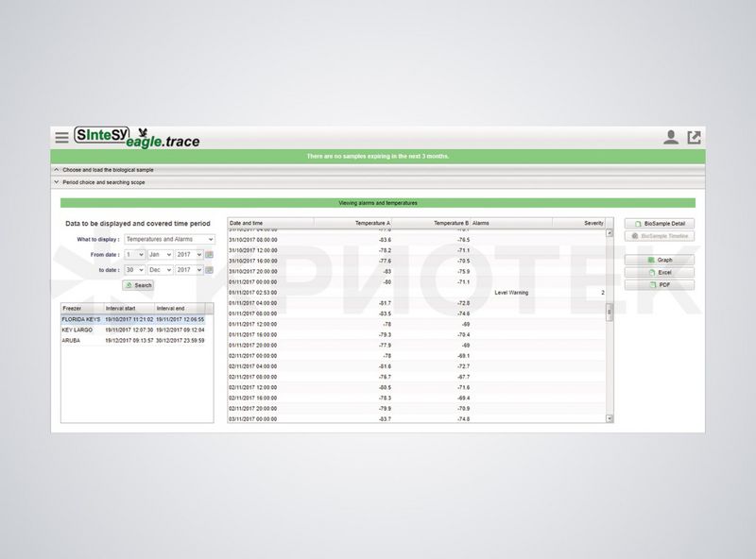Select row 02/11/2017 08:00:00
The image size is (756, 559).
pyautogui.click(x=417, y=377)
